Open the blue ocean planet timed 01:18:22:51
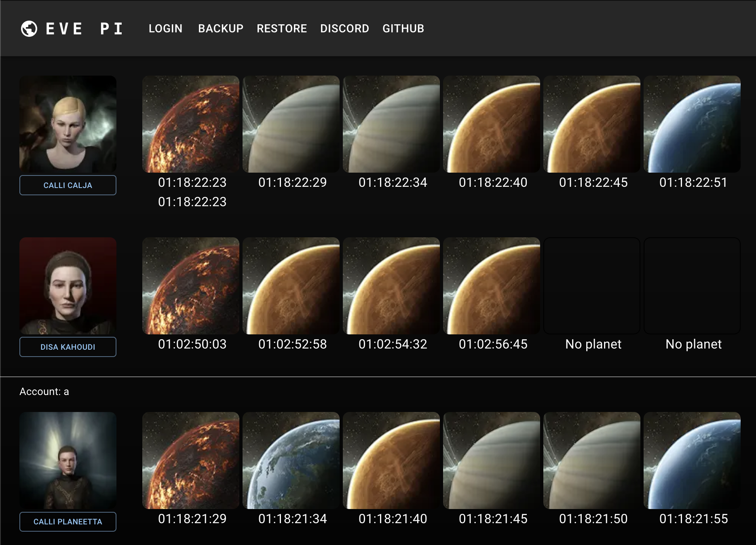The width and height of the screenshot is (756, 545). click(692, 124)
